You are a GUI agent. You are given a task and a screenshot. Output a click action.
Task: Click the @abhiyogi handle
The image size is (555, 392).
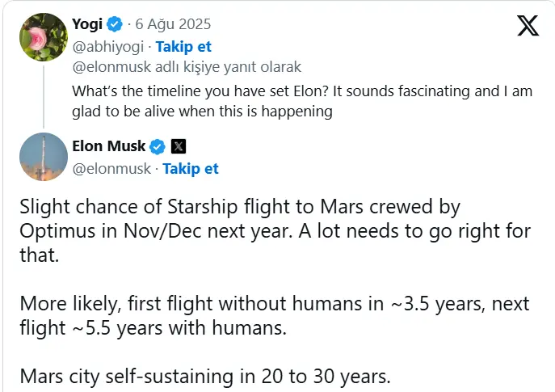[107, 47]
